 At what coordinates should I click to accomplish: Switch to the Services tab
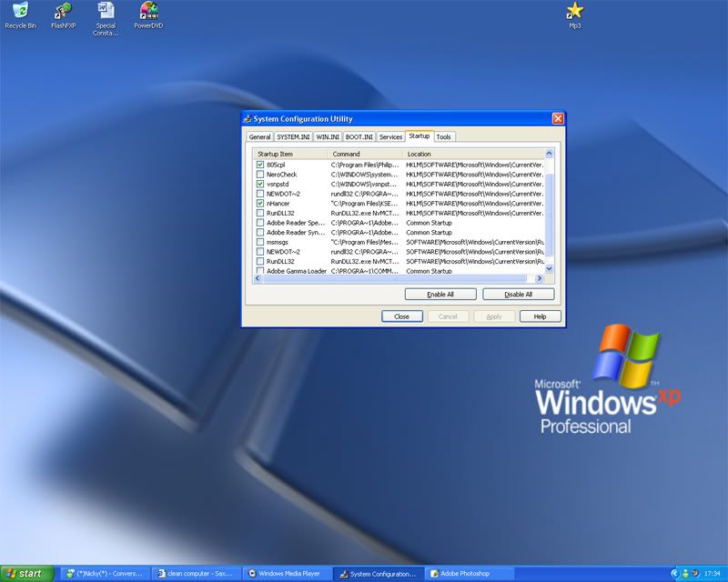[390, 137]
